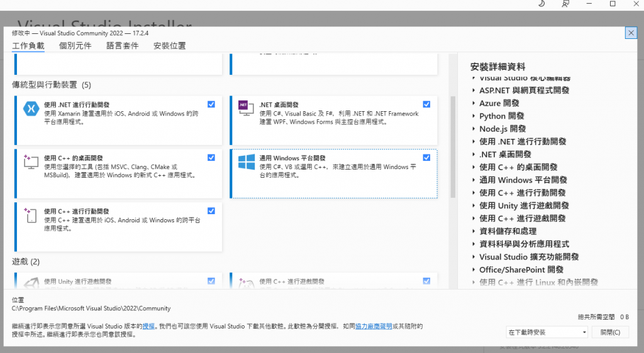The width and height of the screenshot is (644, 353).
Task: Expand Office/SharePoint 開發 details
Action: 474,269
